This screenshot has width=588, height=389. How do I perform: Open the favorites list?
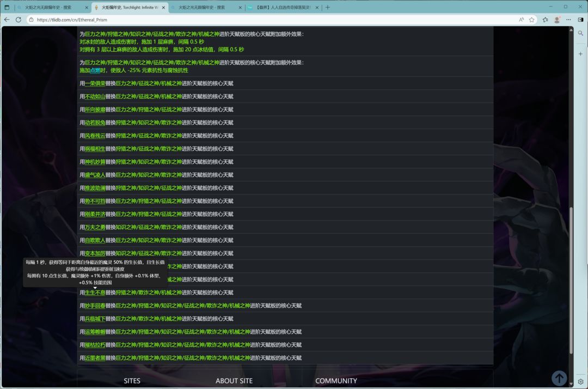tap(545, 20)
